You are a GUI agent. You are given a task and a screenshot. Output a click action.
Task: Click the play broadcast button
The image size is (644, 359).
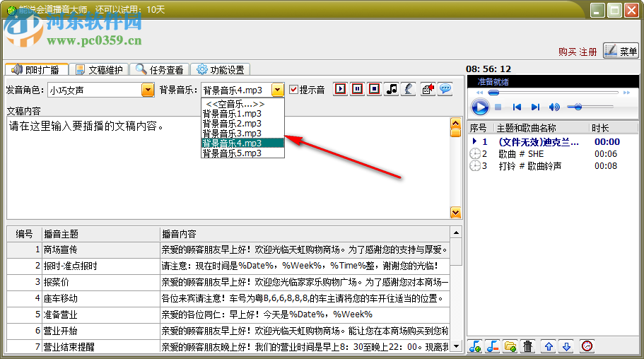(341, 89)
